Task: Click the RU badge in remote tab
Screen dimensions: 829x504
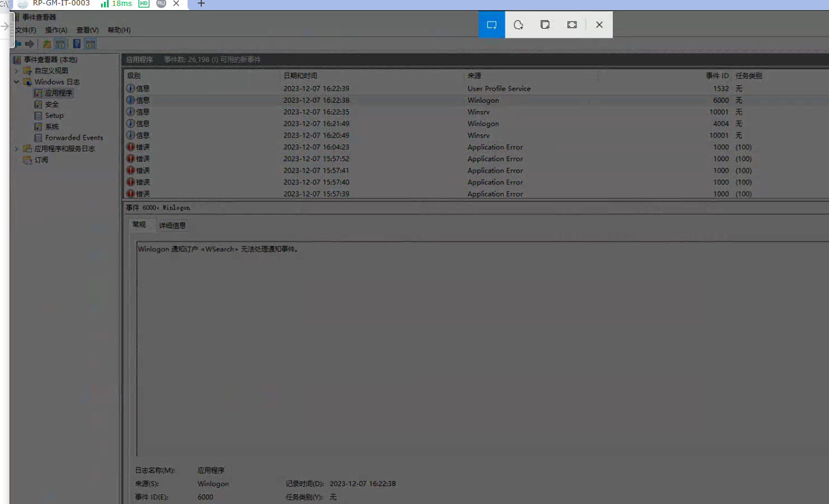Action: 161,4
